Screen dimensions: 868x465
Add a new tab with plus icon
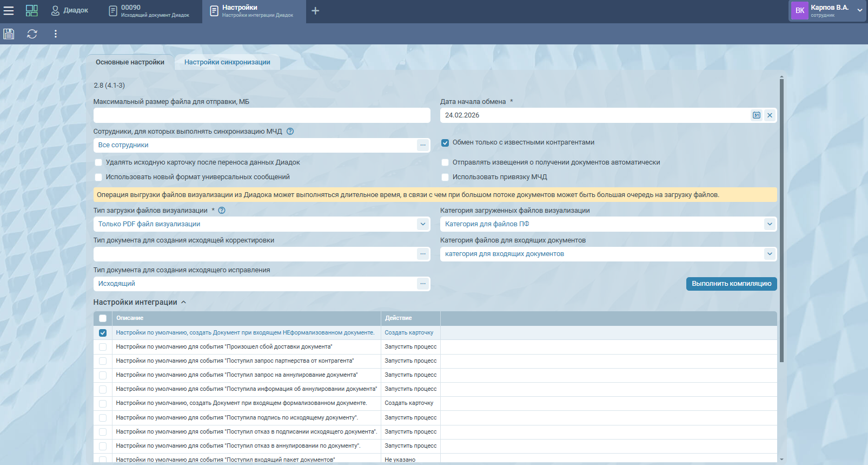(x=315, y=11)
